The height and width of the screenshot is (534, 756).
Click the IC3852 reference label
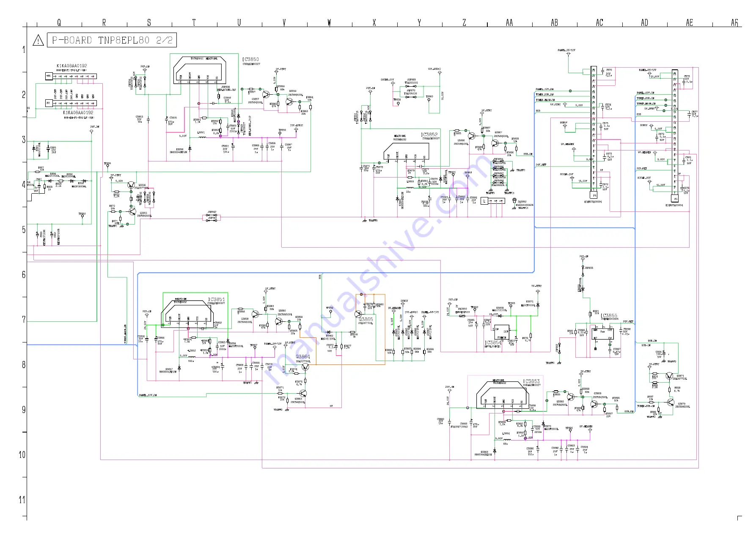tap(429, 134)
